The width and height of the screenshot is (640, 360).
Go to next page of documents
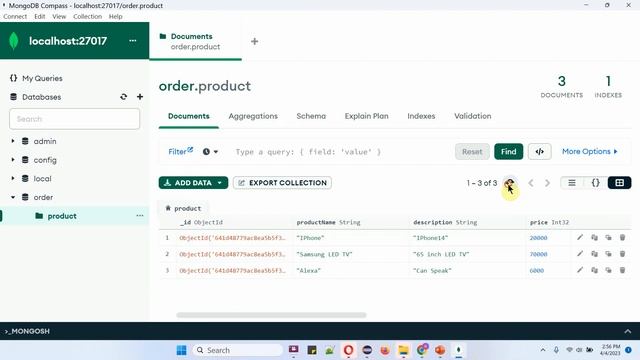(x=547, y=183)
